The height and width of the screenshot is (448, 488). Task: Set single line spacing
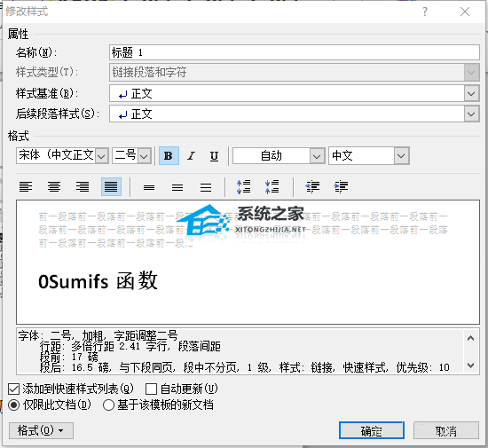pyautogui.click(x=149, y=187)
